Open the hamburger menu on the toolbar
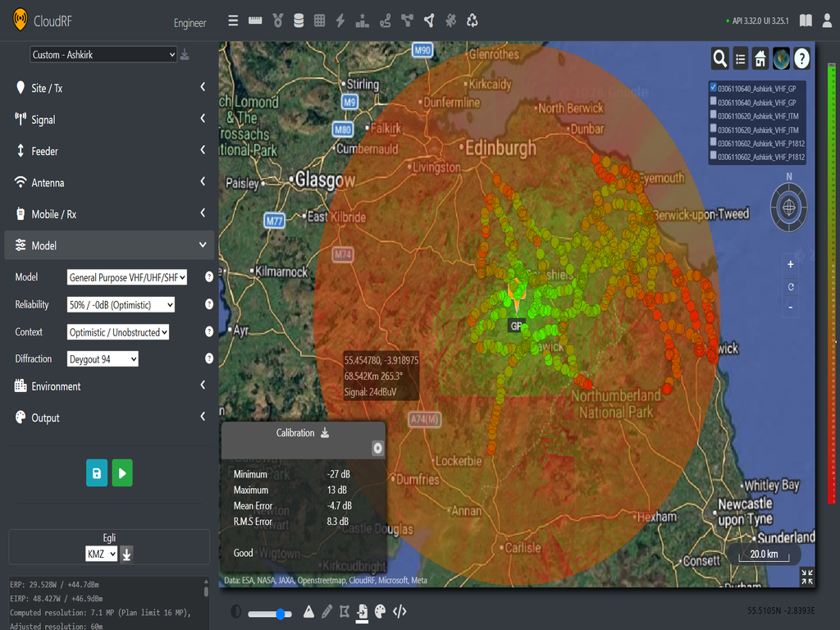The height and width of the screenshot is (630, 840). pyautogui.click(x=233, y=20)
